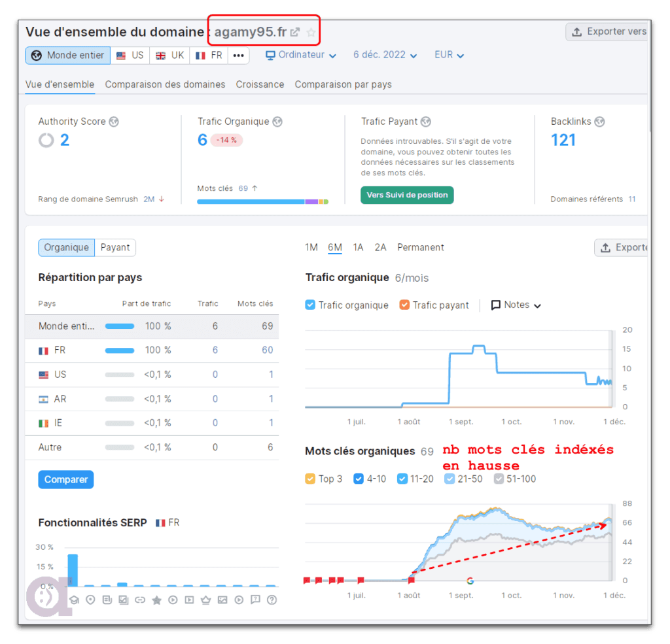The height and width of the screenshot is (644, 670).
Task: Click the three-dots more countries button
Action: point(238,56)
